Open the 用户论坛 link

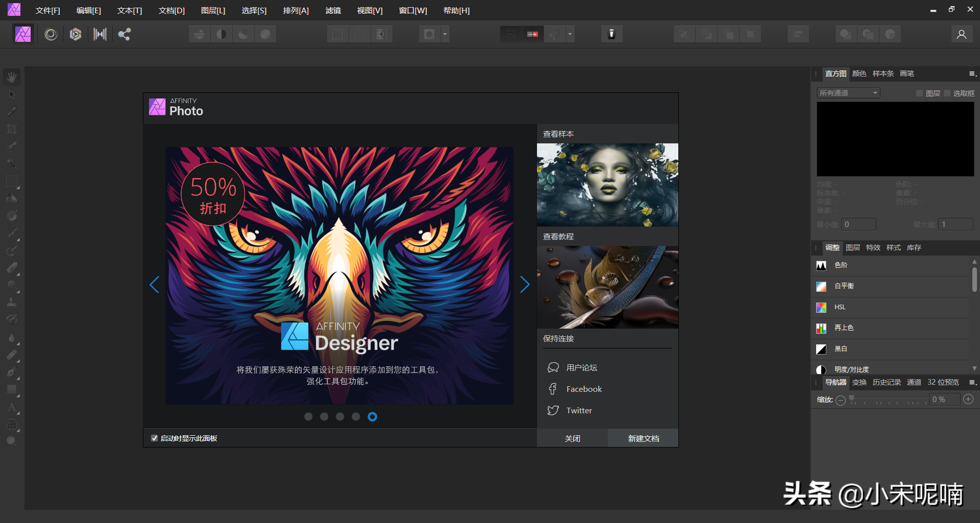click(572, 367)
